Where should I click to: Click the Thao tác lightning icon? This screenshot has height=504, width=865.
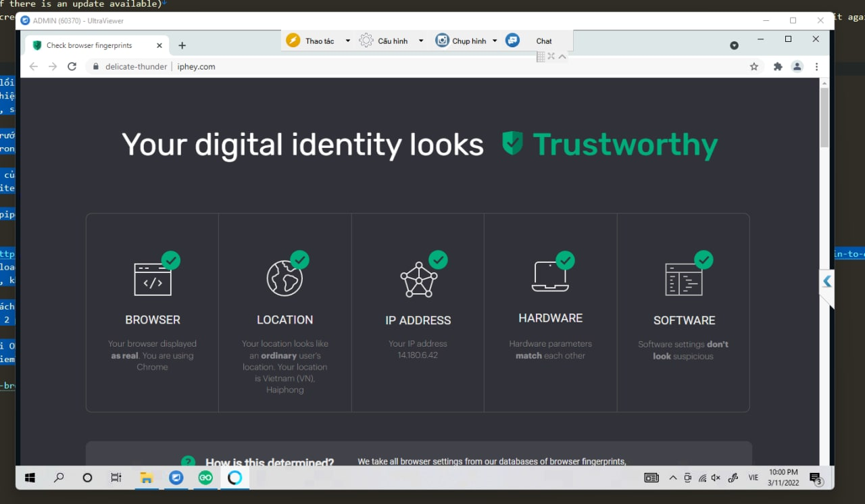point(293,41)
